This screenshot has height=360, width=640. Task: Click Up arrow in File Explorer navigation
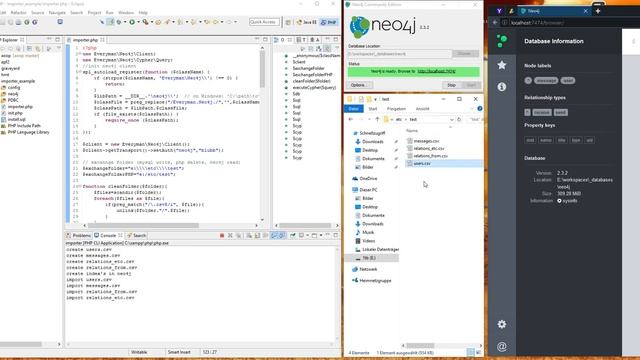click(x=377, y=119)
